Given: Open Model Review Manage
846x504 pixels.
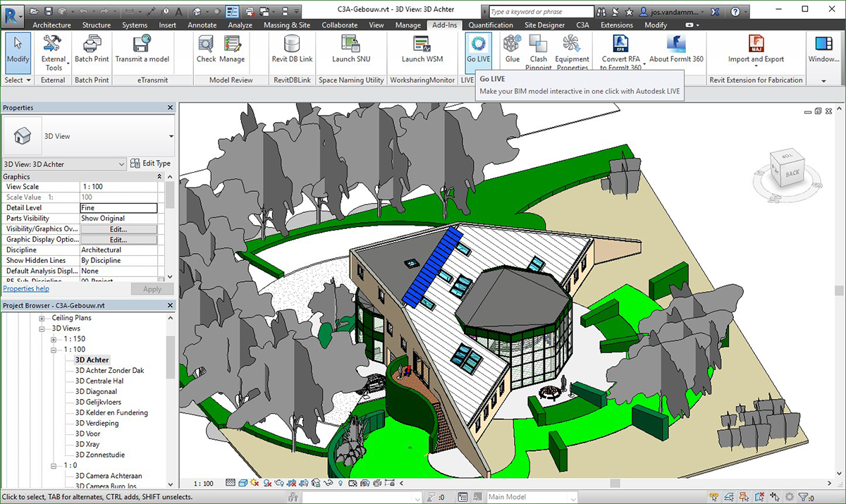Looking at the screenshot, I should [x=232, y=49].
